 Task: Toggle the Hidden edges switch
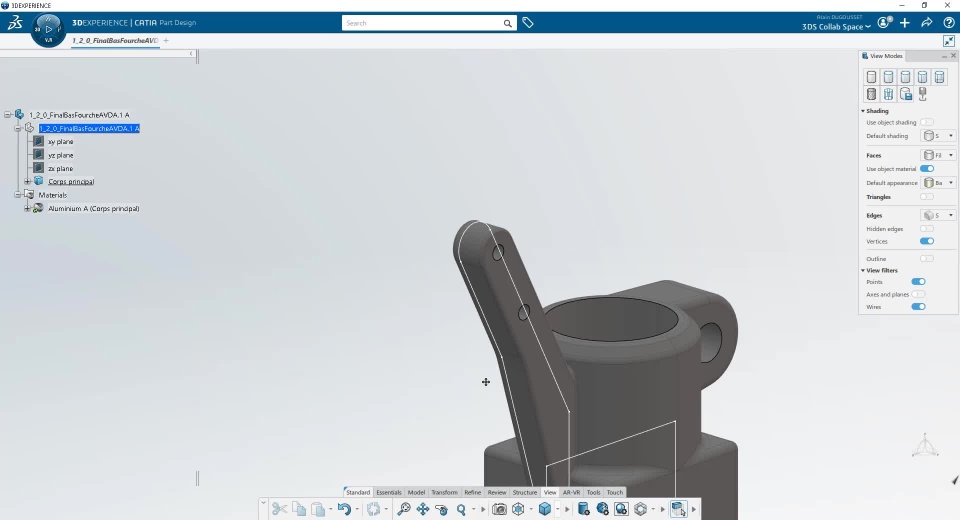[927, 228]
